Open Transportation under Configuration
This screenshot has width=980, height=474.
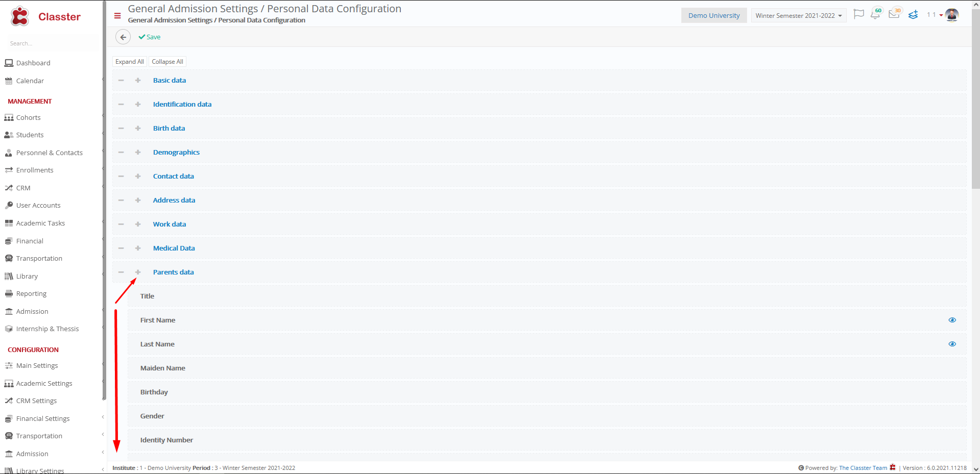point(39,436)
